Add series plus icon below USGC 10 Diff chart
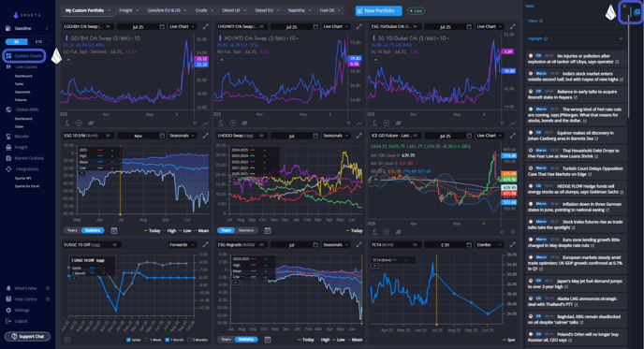This screenshot has height=349, width=644. (67, 340)
